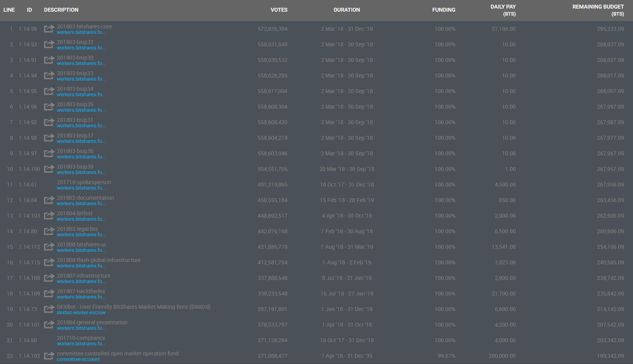Sort by VOTES column header

coord(279,10)
